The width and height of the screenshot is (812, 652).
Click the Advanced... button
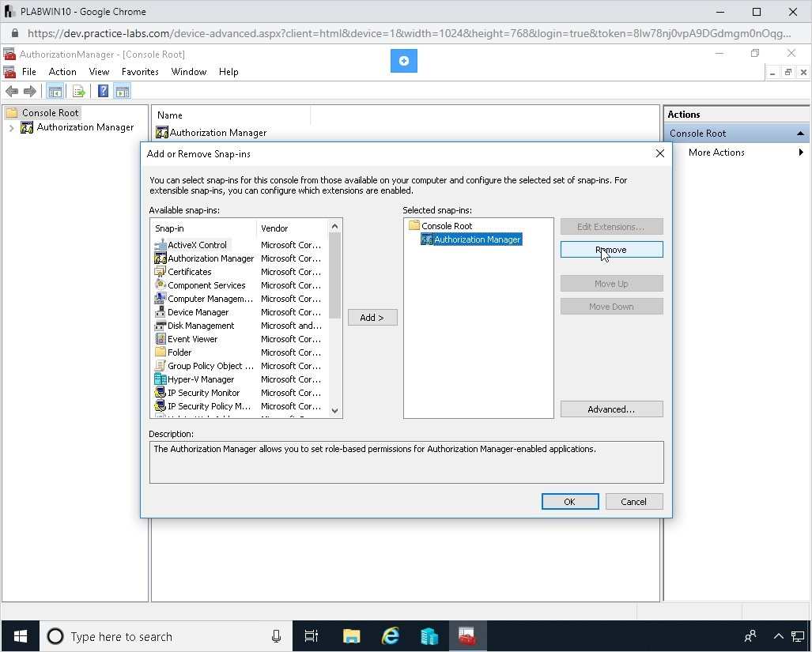(x=612, y=409)
